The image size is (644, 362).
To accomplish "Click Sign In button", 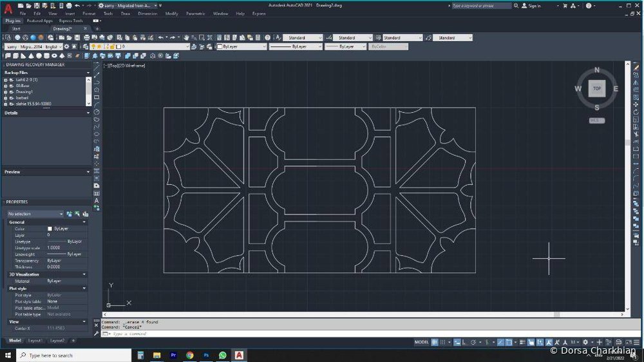I will (x=531, y=6).
